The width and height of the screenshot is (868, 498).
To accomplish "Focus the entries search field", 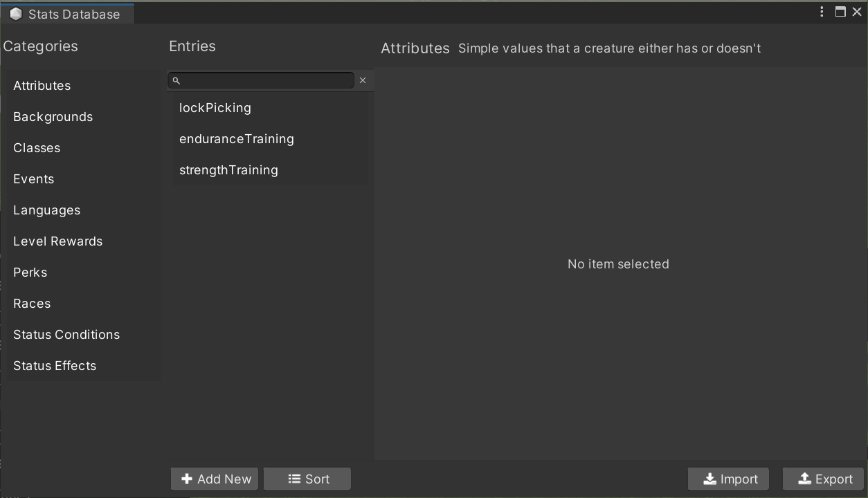I will [x=266, y=81].
